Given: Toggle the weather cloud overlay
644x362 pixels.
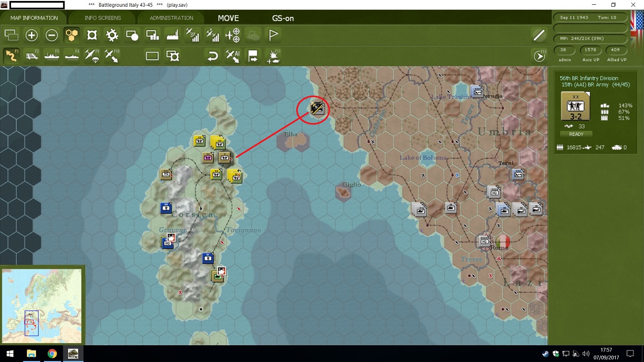Looking at the screenshot, I should coord(253,35).
